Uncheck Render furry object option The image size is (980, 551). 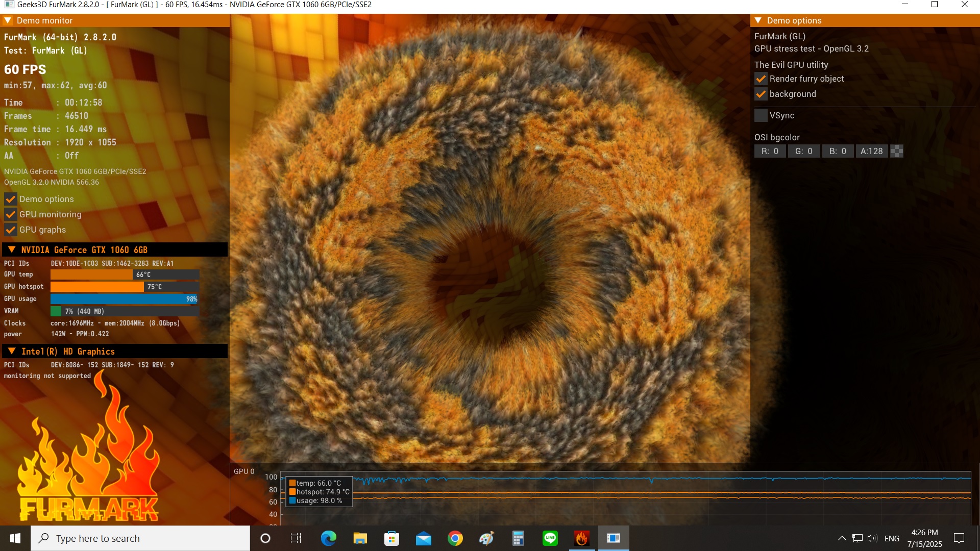tap(761, 79)
